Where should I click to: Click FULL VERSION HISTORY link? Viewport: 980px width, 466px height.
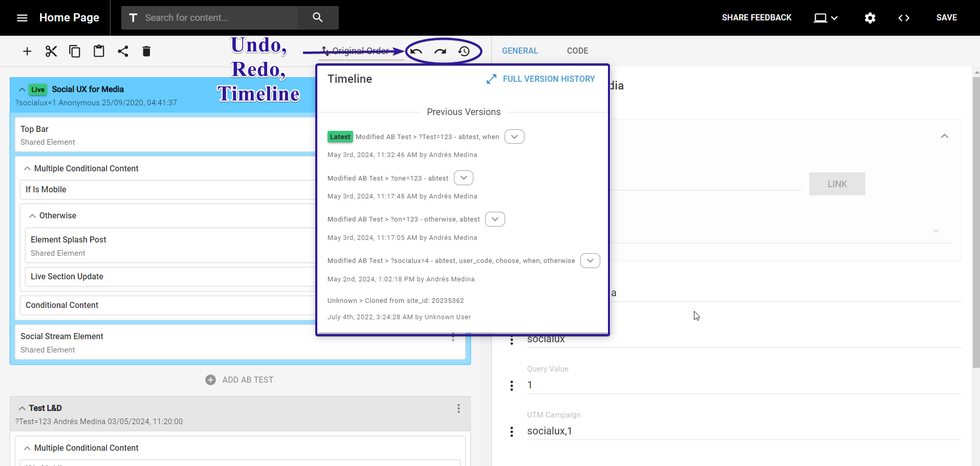(540, 79)
